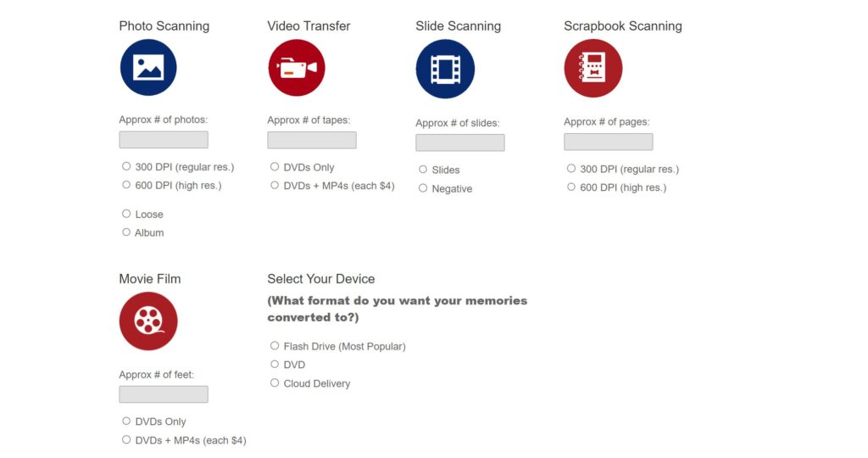Select DVDs Only under Video Transfer
Screen dimensions: 868x458
click(x=275, y=167)
